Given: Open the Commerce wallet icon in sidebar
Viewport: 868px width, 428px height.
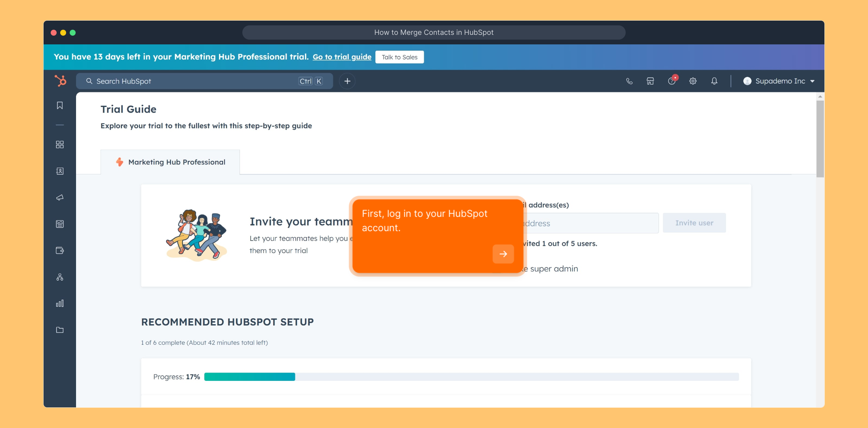Looking at the screenshot, I should [60, 250].
